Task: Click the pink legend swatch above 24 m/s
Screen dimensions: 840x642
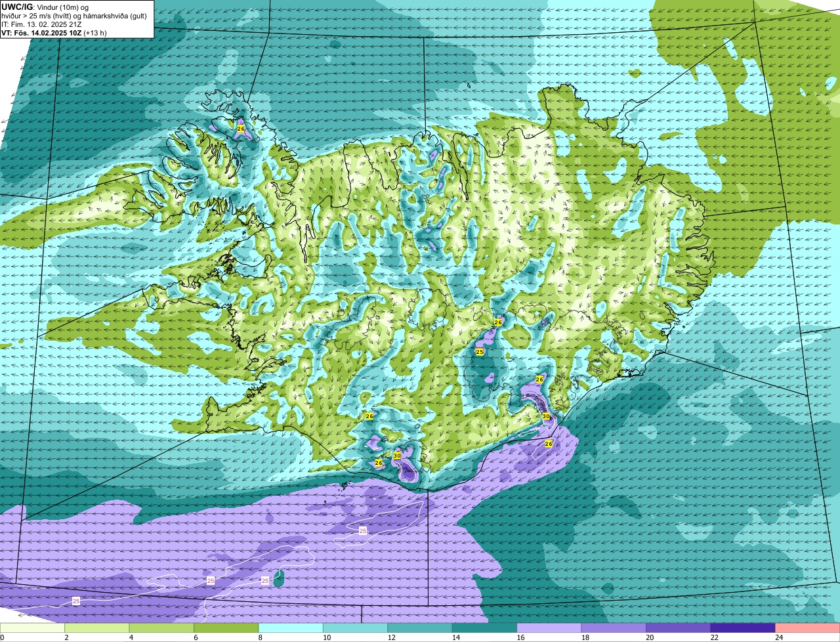Action: coord(808,628)
